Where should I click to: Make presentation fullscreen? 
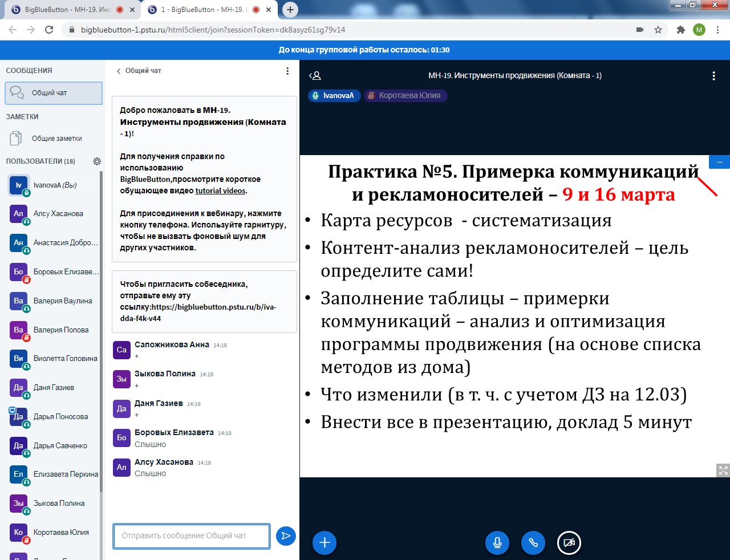(723, 470)
